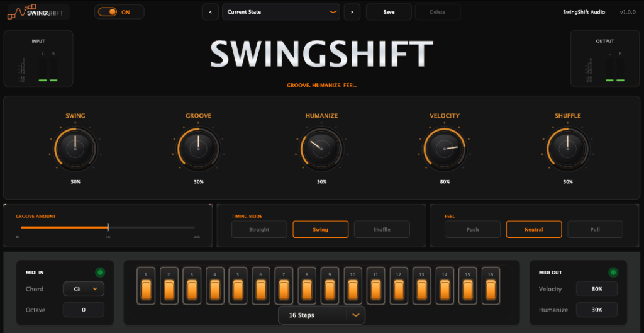Image resolution: width=644 pixels, height=333 pixels.
Task: Click the Delete preset button
Action: [x=438, y=12]
